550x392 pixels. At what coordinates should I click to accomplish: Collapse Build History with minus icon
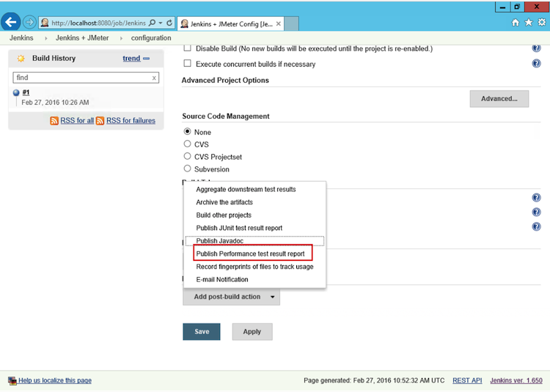(x=146, y=59)
